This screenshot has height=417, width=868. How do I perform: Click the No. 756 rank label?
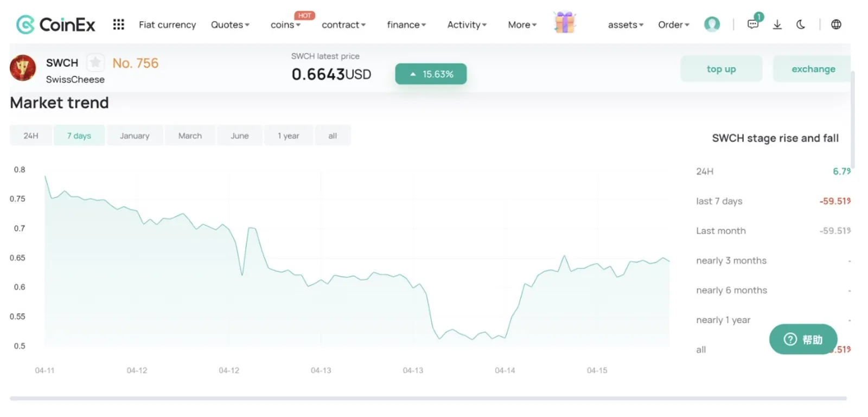(x=136, y=63)
